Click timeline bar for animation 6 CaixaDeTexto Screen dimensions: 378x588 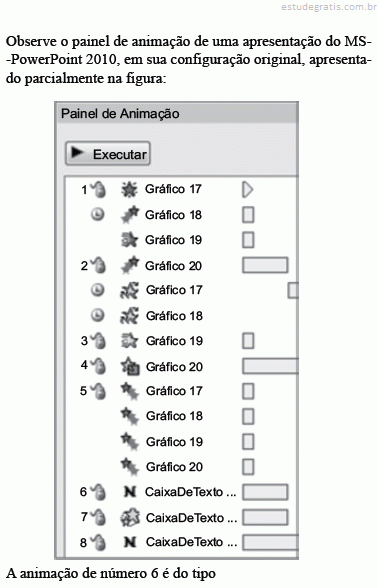click(265, 492)
